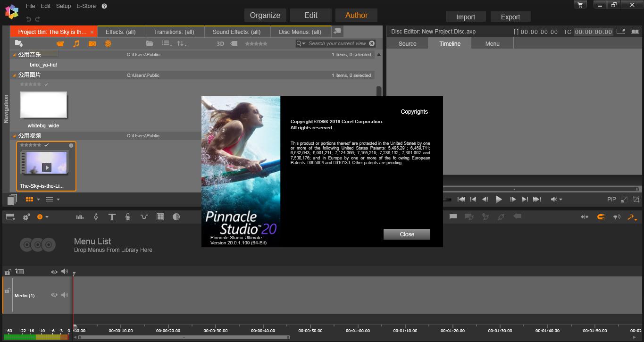Add a new library tab
This screenshot has width=644, height=342.
click(337, 31)
